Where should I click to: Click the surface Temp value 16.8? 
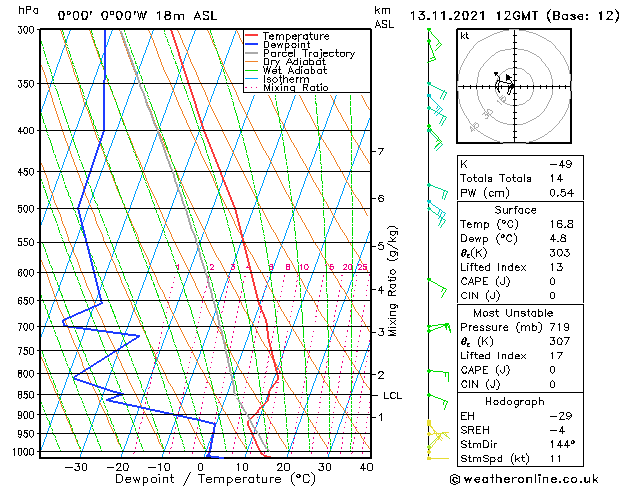click(562, 224)
